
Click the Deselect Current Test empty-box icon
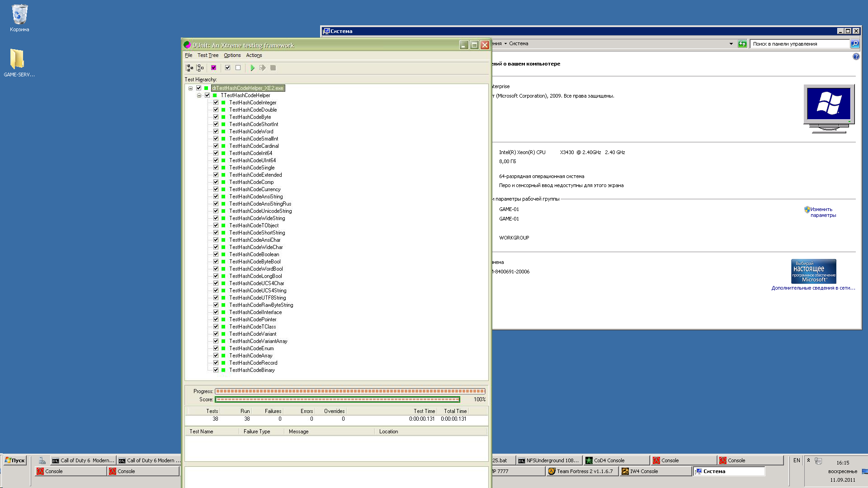tap(238, 68)
